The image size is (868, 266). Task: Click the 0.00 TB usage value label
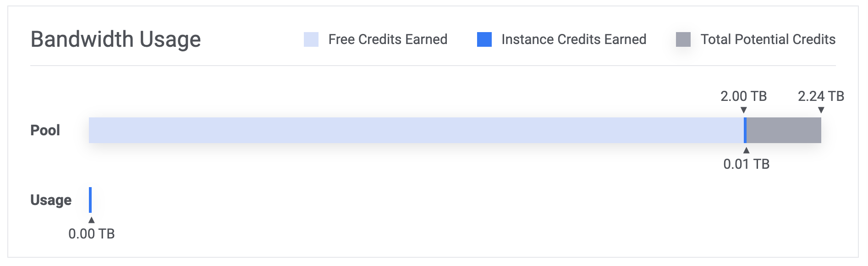(92, 234)
